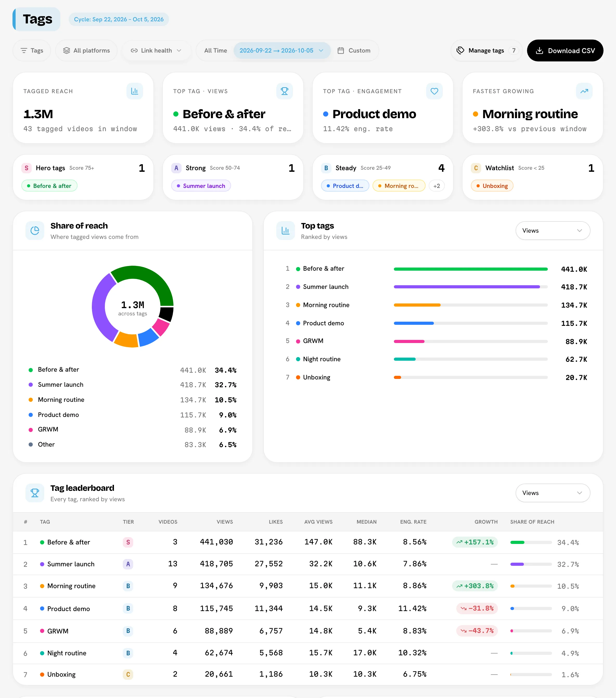The width and height of the screenshot is (616, 698).
Task: Click the Morning routine chip in Steady
Action: point(399,186)
